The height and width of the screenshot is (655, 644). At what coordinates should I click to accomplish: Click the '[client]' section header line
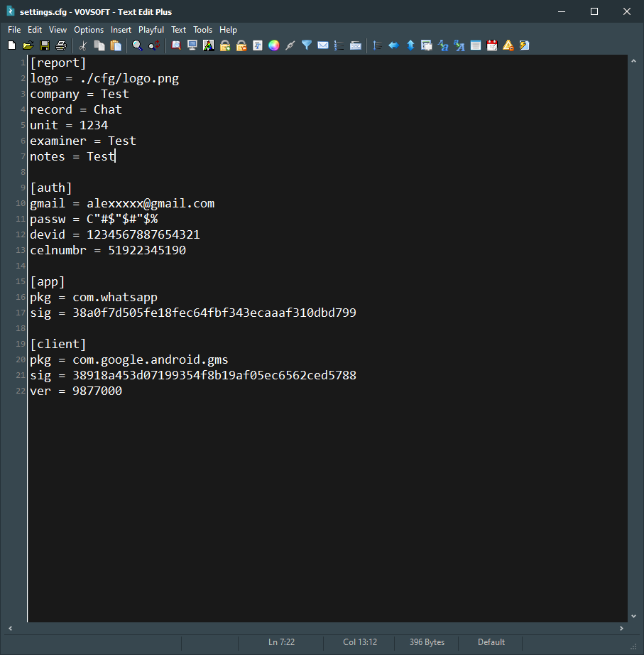coord(58,345)
